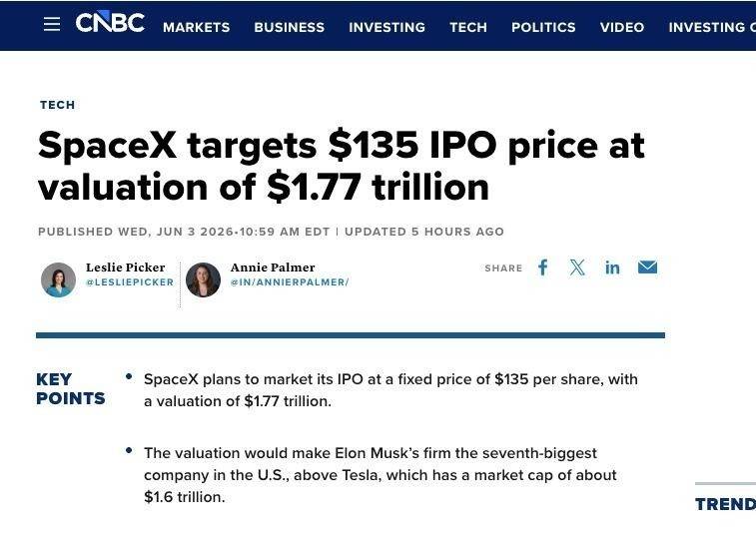This screenshot has width=756, height=534.
Task: Click the TECH category label above headline
Action: (57, 105)
